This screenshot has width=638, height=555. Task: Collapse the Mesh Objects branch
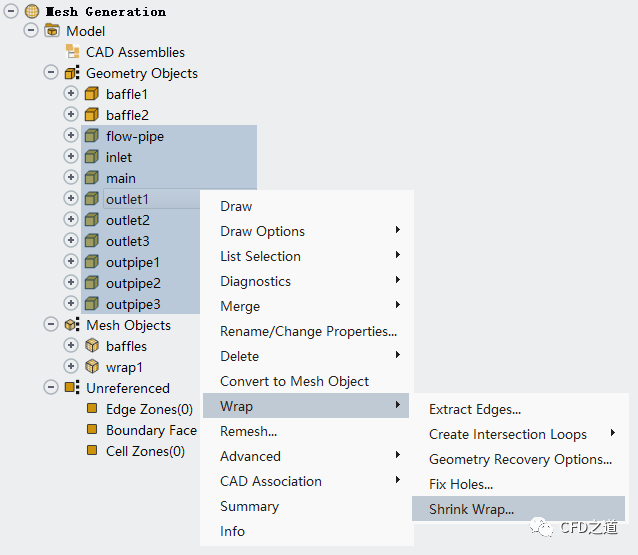click(x=51, y=325)
